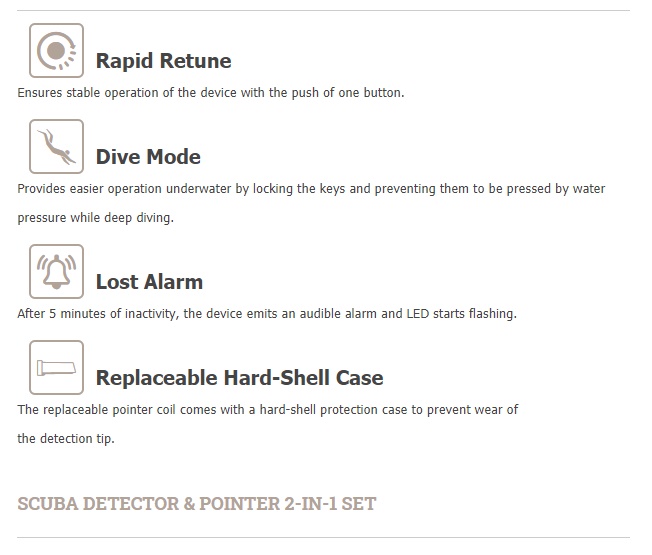
Task: Click the text 'the detection tip.'
Action: (x=66, y=439)
